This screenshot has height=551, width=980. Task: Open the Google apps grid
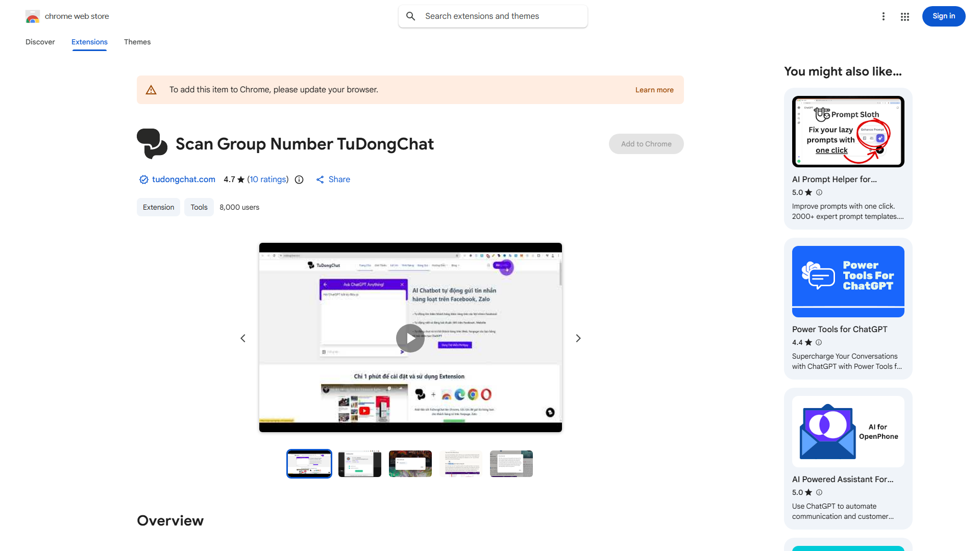[904, 16]
